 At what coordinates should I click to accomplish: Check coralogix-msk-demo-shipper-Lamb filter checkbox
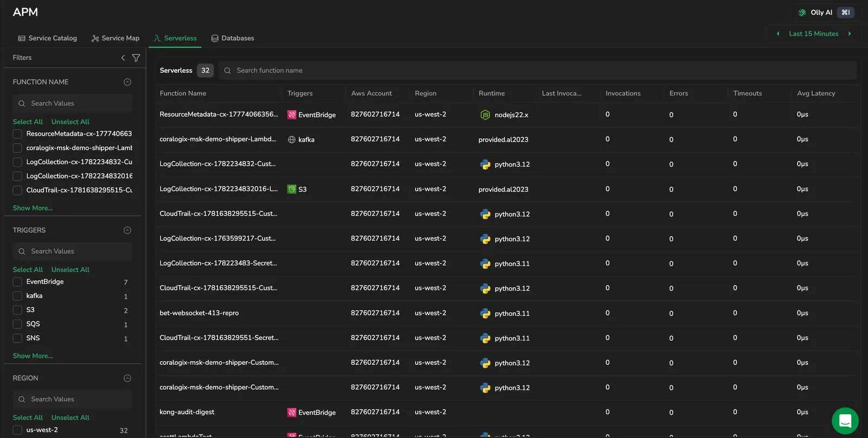[17, 148]
